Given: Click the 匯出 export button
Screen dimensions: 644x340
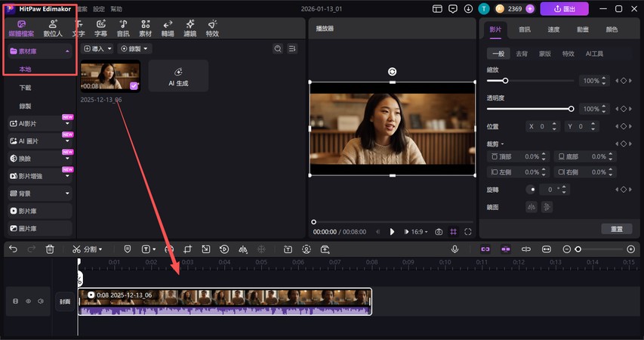Looking at the screenshot, I should tap(564, 8).
